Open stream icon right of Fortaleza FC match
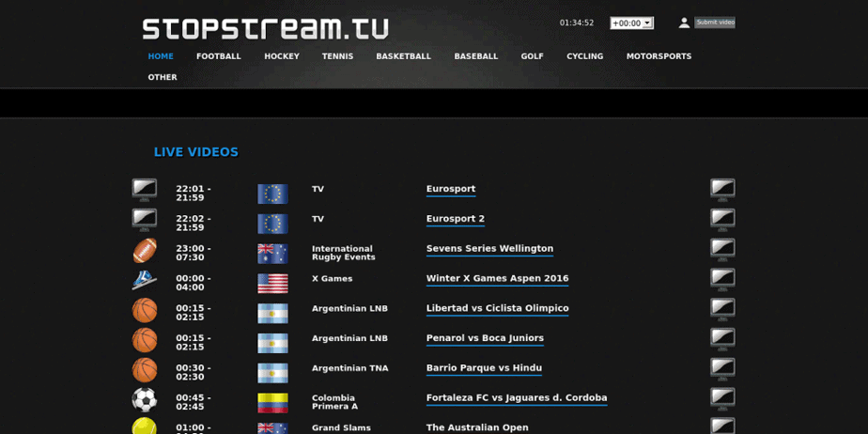 click(x=723, y=399)
